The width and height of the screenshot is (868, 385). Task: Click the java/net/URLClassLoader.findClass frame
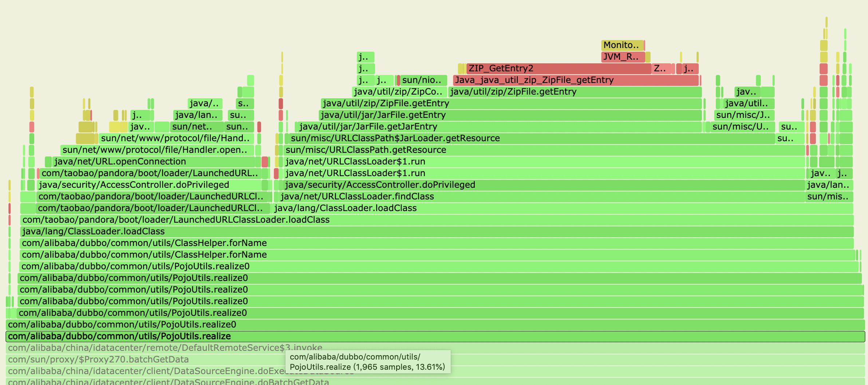pos(542,197)
